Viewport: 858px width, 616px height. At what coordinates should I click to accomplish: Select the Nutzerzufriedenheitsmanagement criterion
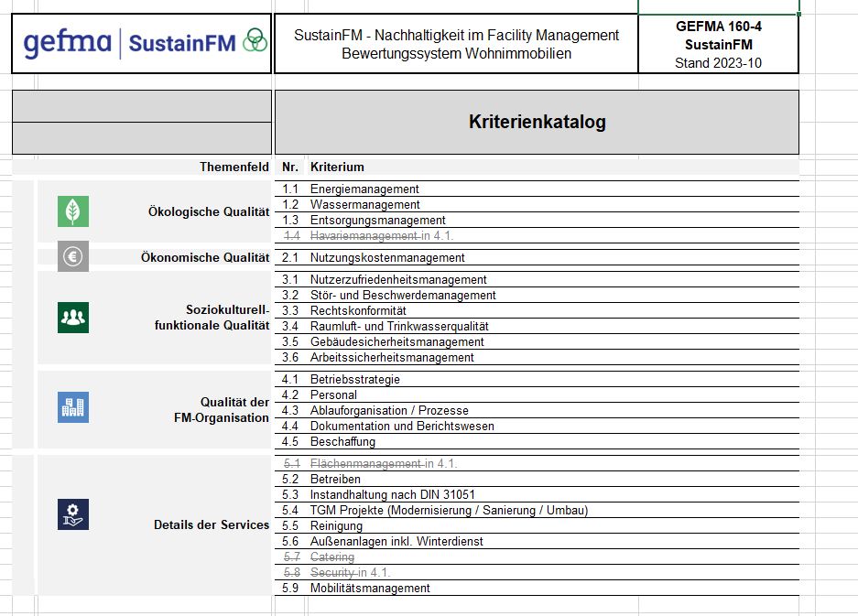[398, 279]
